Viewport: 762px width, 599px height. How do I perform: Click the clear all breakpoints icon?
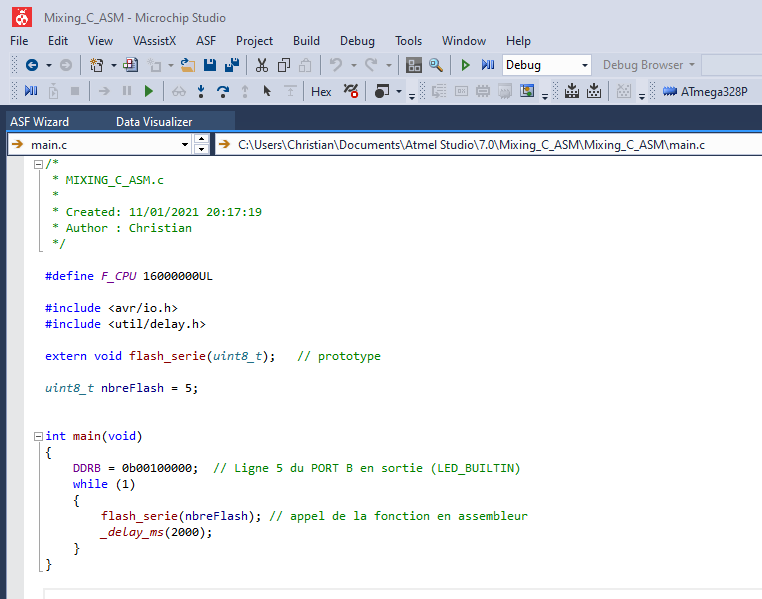(350, 91)
